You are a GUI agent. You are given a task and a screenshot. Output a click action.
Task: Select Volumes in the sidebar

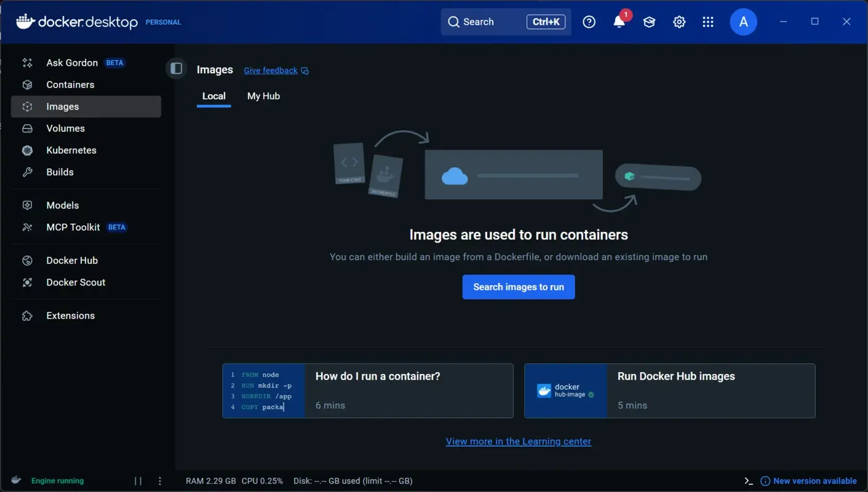pyautogui.click(x=65, y=128)
